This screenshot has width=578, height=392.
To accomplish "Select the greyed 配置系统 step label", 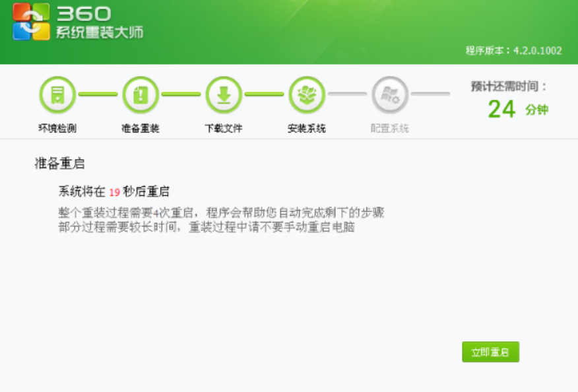I will click(x=390, y=128).
